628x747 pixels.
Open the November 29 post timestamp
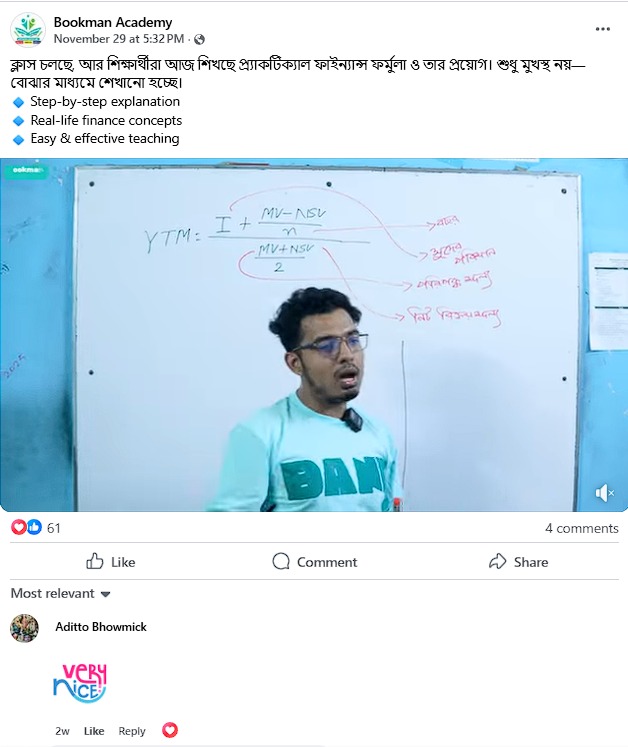point(119,39)
